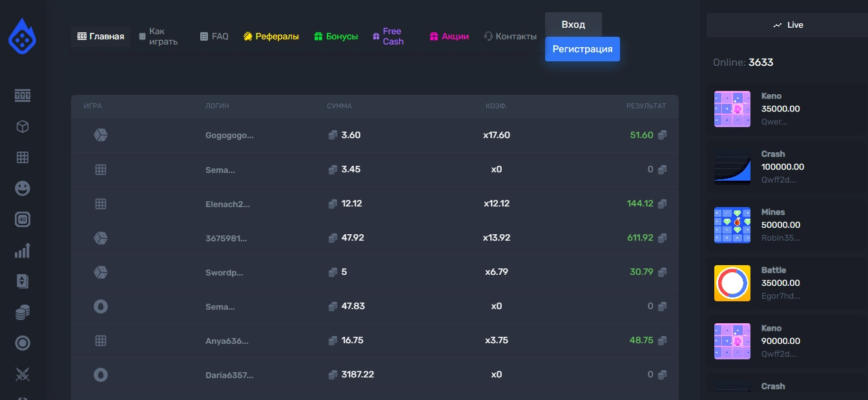Open the Mines 50000.00 live game thumbnail

pos(732,225)
